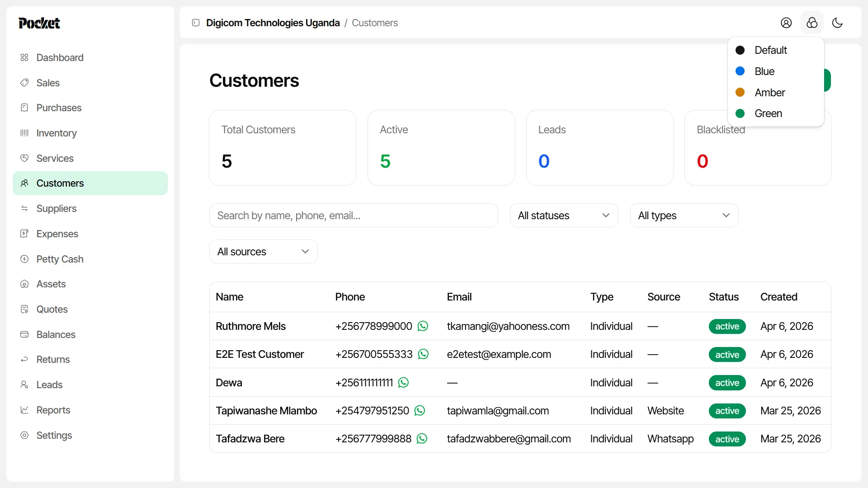Open WhatsApp chat icon for Ruthmore Mels
This screenshot has height=488, width=868.
tap(423, 326)
